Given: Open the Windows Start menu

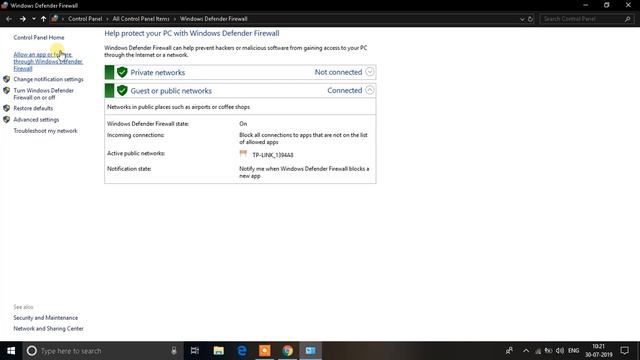Looking at the screenshot, I should 11,351.
